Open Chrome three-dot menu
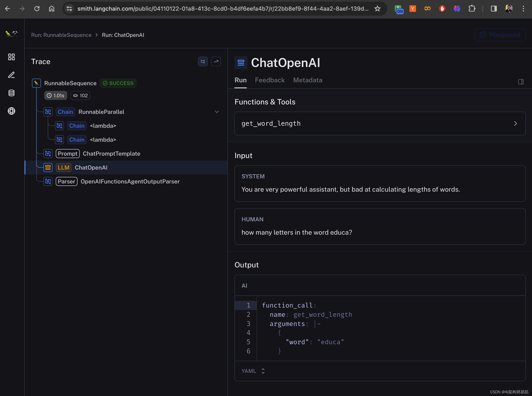Viewport: 532px width, 396px height. (523, 9)
